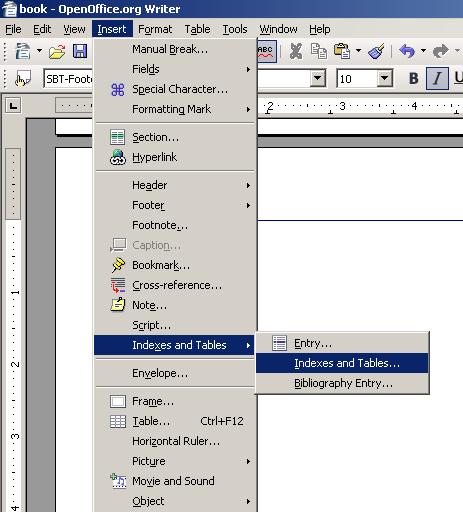Click the Open folder icon
Viewport: 463px width, 512px height.
(57, 52)
